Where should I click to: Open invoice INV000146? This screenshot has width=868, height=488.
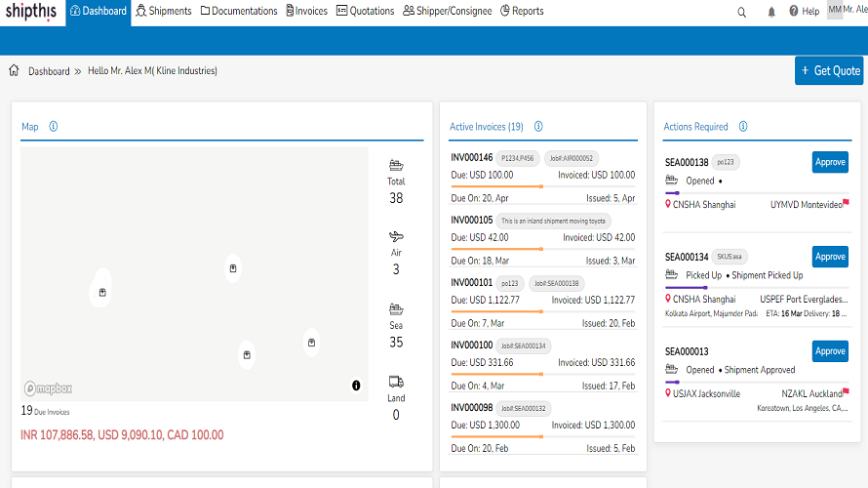coord(472,158)
